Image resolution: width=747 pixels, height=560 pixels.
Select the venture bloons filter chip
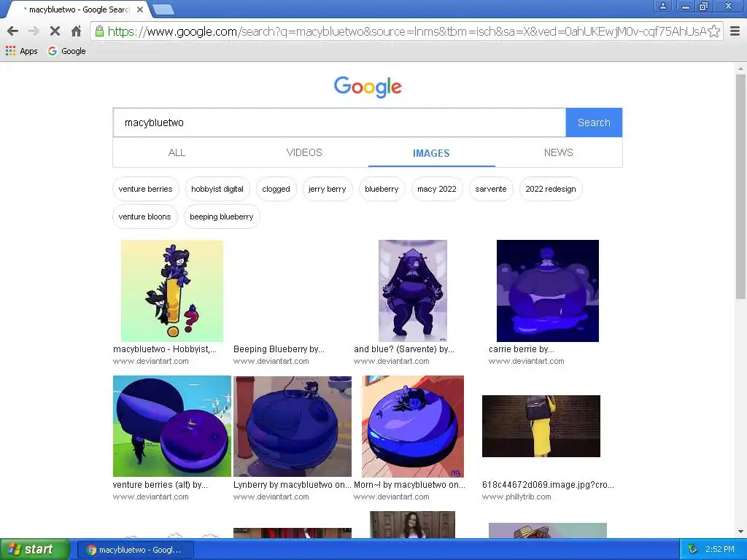tap(145, 217)
